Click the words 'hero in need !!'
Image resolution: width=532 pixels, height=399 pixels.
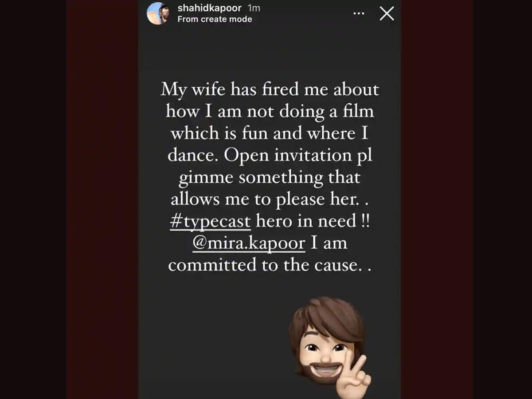(x=313, y=221)
